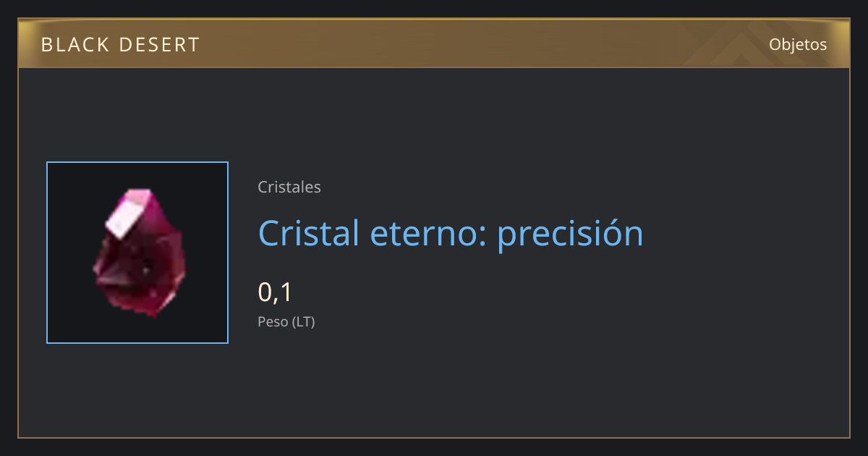Click the word BLACK in header
868x456 pixels.
tap(73, 45)
